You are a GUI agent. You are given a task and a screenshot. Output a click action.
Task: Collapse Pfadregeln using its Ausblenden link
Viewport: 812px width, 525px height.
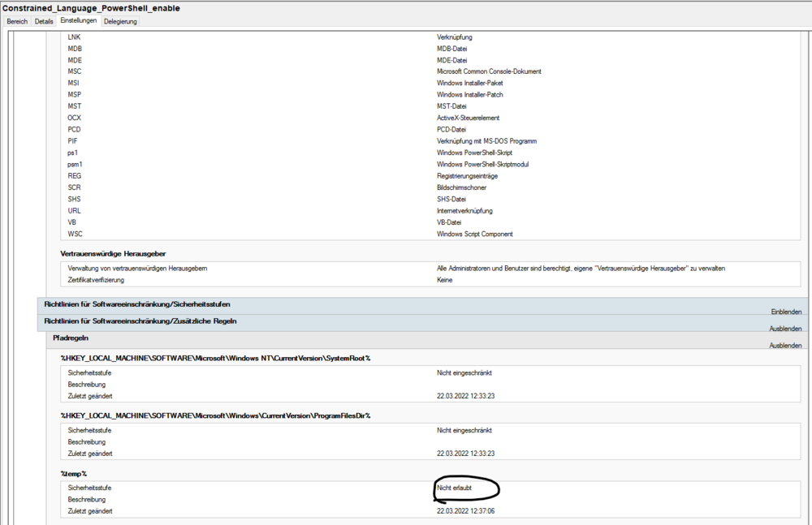[x=785, y=345]
